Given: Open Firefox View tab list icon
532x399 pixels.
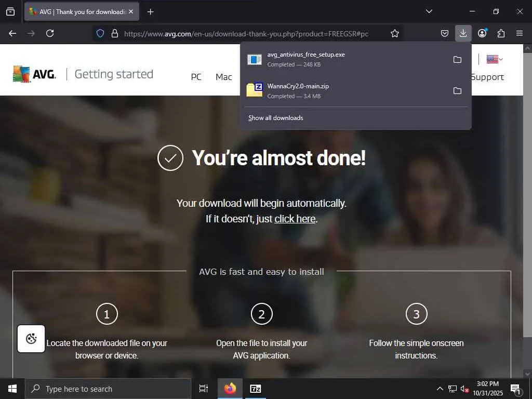Looking at the screenshot, I should point(10,11).
